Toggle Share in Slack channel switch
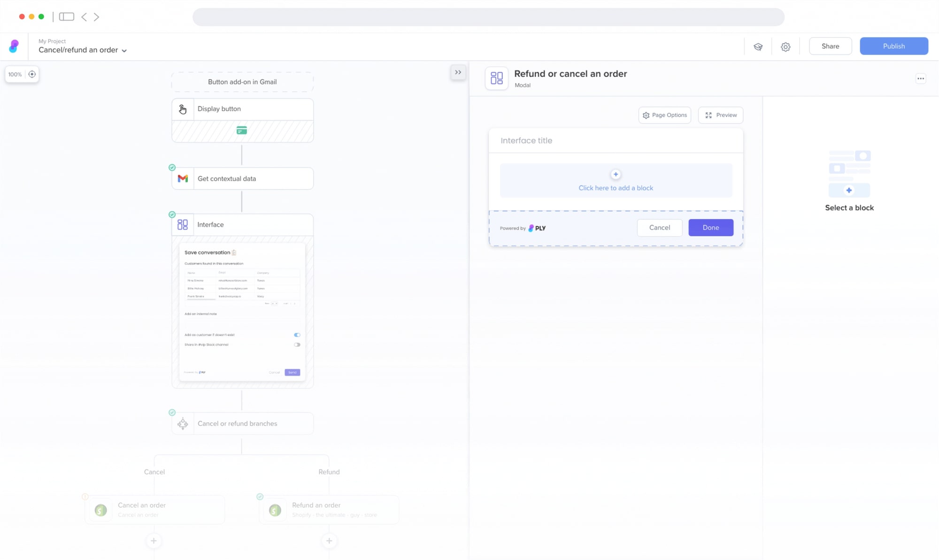 pos(297,345)
